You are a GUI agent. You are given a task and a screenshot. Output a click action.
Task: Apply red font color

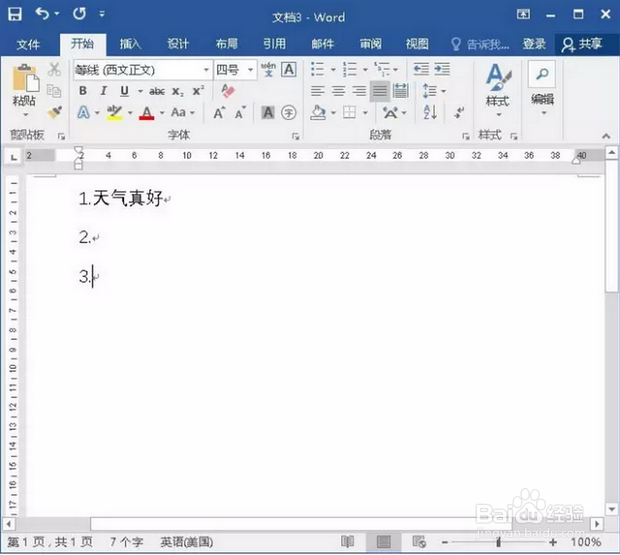[x=147, y=113]
